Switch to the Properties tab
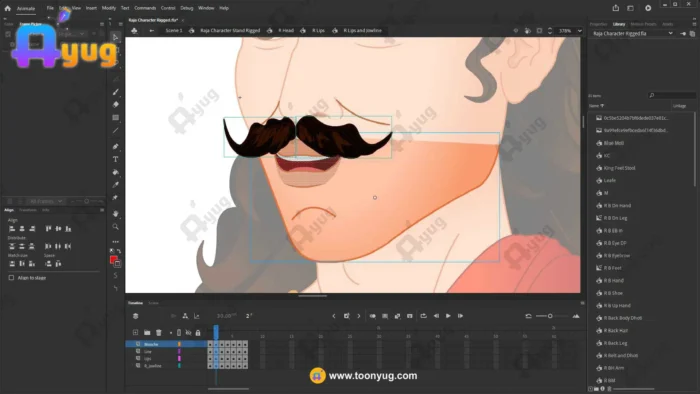Viewport: 700px width, 394px height. (598, 24)
